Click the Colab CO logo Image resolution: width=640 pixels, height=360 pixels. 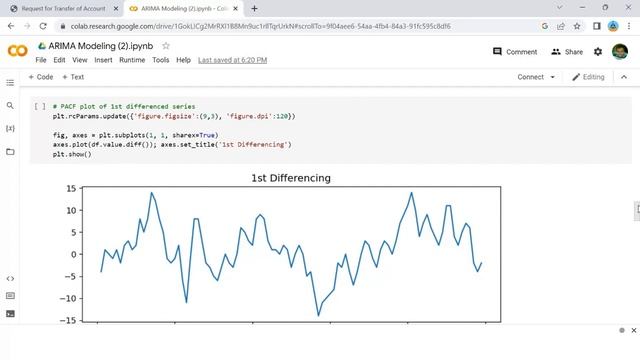click(18, 51)
